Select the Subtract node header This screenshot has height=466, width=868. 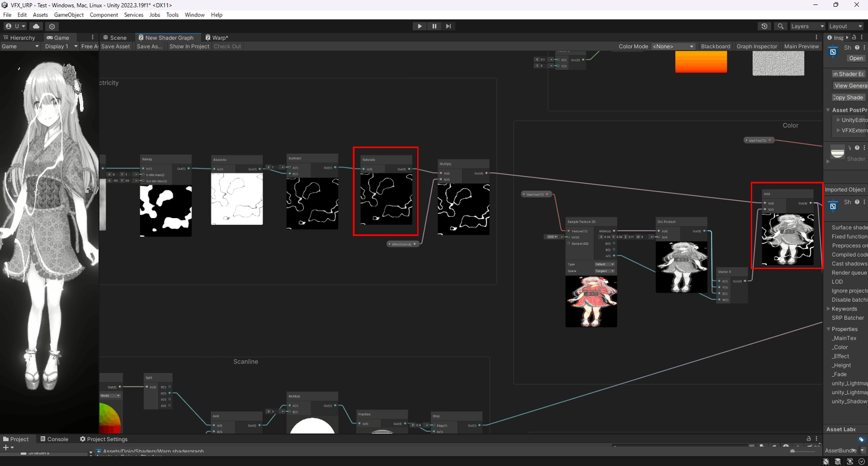(312, 158)
